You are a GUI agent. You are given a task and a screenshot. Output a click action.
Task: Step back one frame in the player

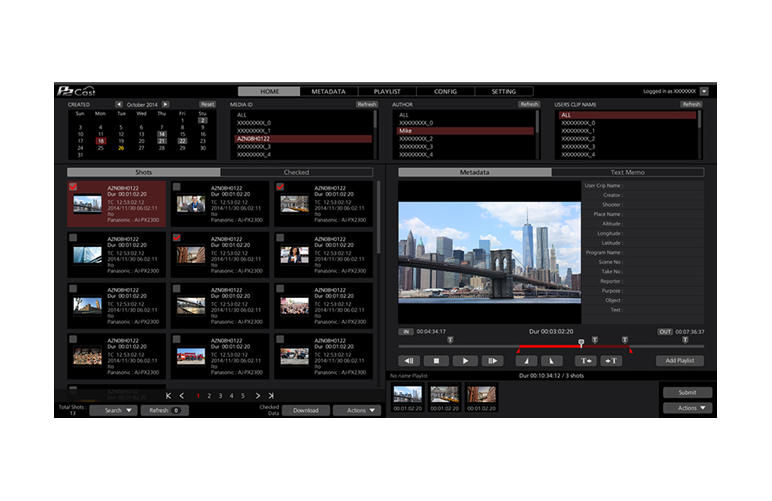[409, 360]
